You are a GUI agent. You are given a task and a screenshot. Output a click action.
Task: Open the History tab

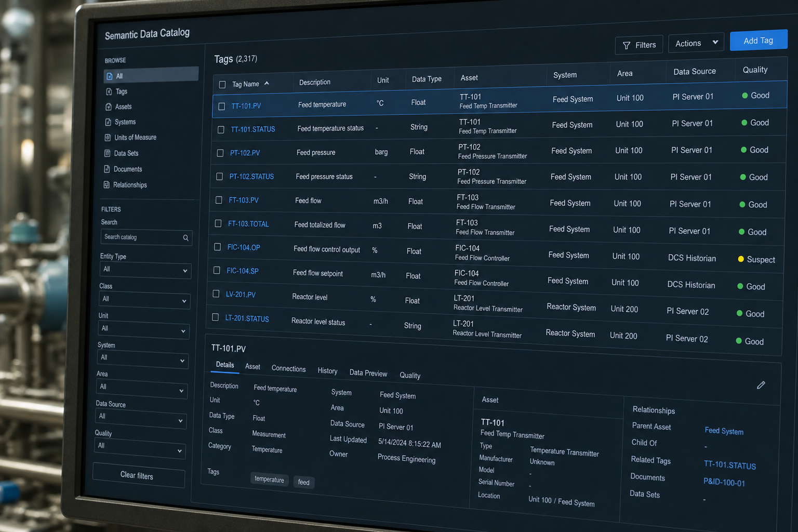click(x=327, y=371)
